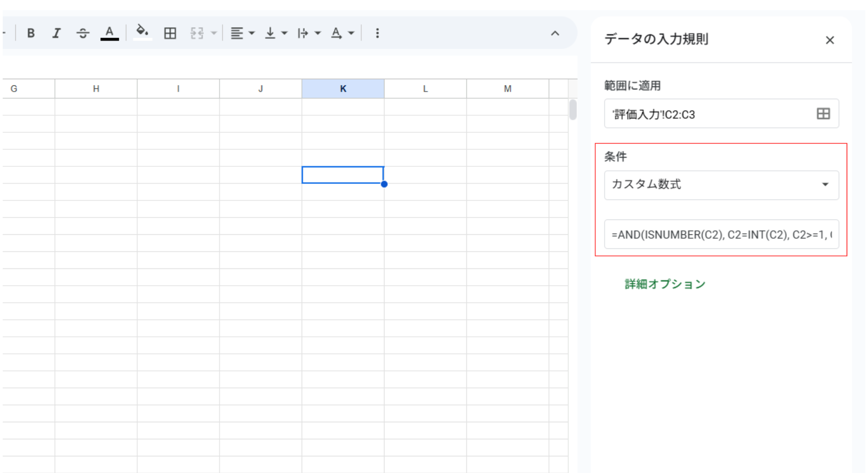The image size is (868, 473).
Task: Click the select data range grid icon
Action: pyautogui.click(x=823, y=114)
